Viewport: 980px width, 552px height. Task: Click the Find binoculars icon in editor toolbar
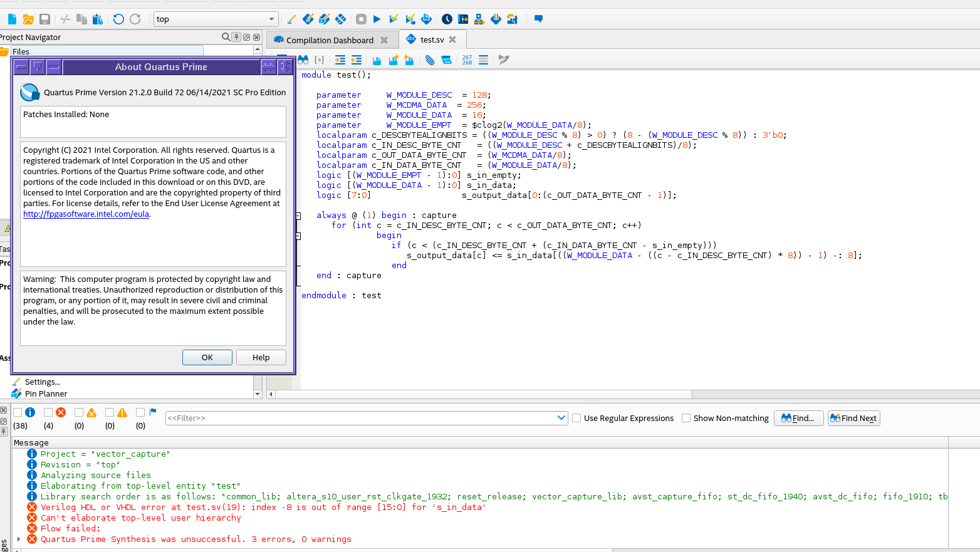point(303,60)
